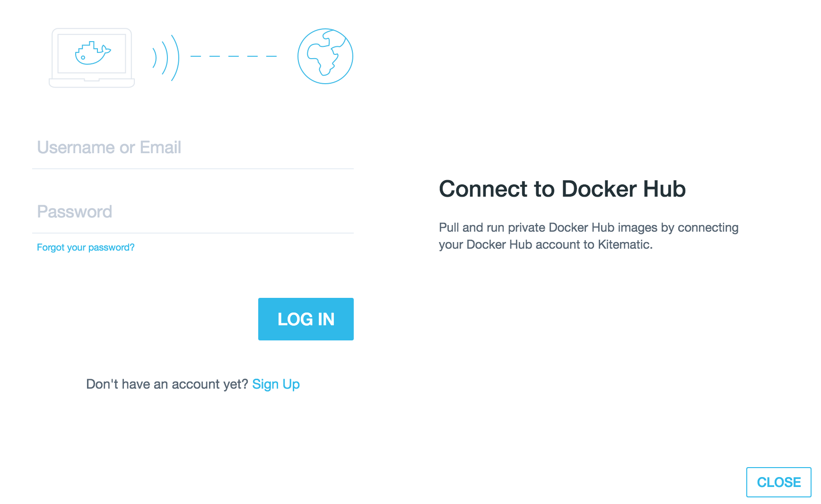The height and width of the screenshot is (504, 821).
Task: Submit credentials with LOG IN button
Action: [306, 319]
